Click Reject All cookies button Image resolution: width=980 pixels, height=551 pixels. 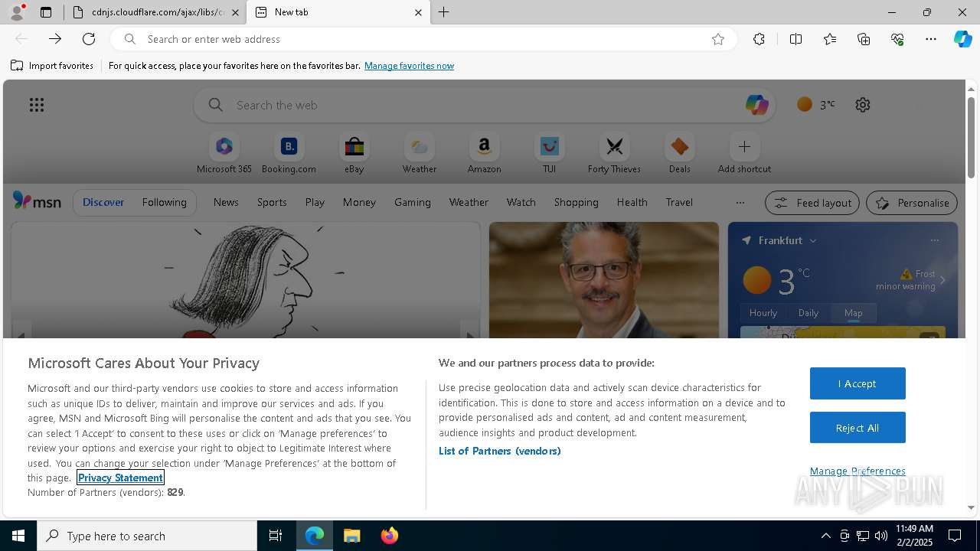tap(857, 428)
